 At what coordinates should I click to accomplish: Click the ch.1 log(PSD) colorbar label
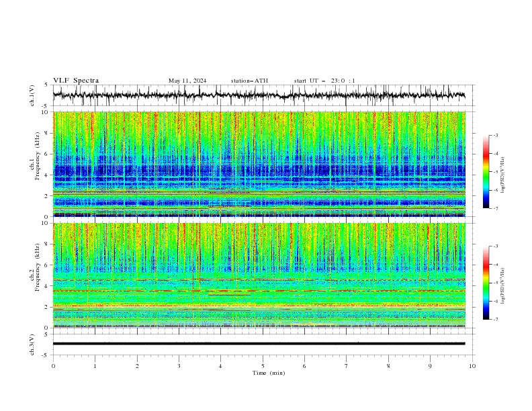coord(503,175)
